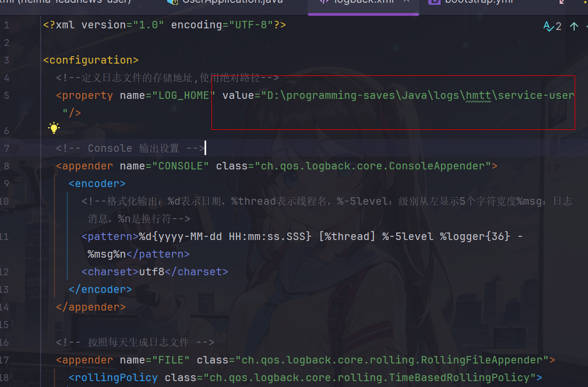Viewport: 588px width, 387px height.
Task: Click the %-5level pattern token
Action: (407, 236)
